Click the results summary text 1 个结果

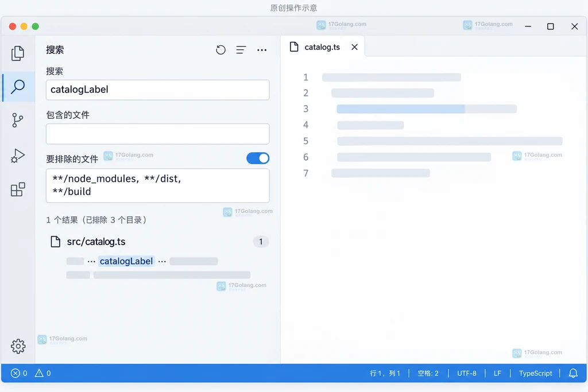62,220
